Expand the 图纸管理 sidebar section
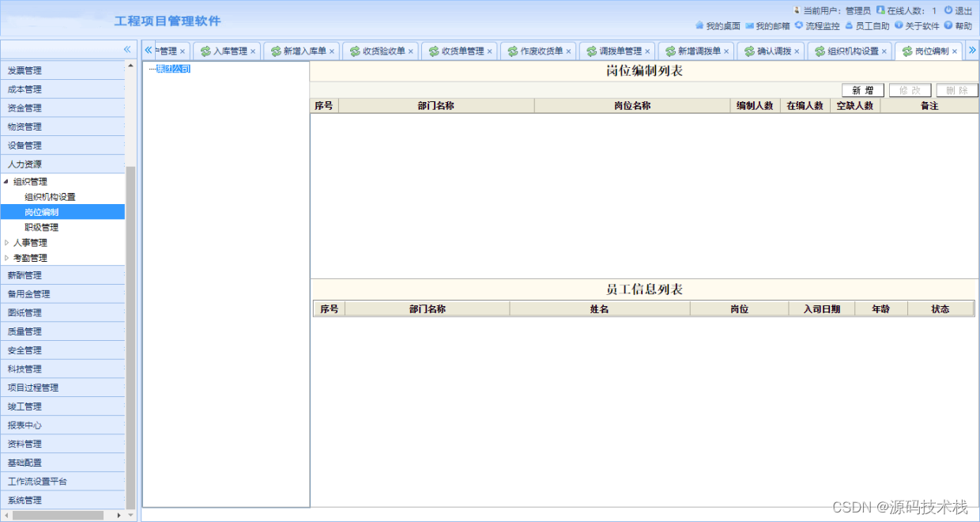The image size is (980, 522). coord(62,313)
